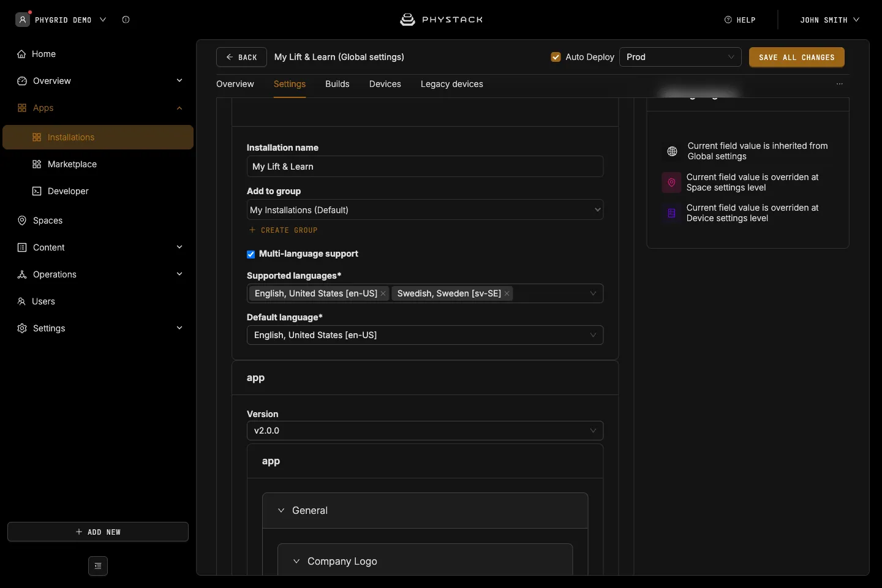Click the Save All Changes button
The height and width of the screenshot is (588, 882).
[797, 57]
